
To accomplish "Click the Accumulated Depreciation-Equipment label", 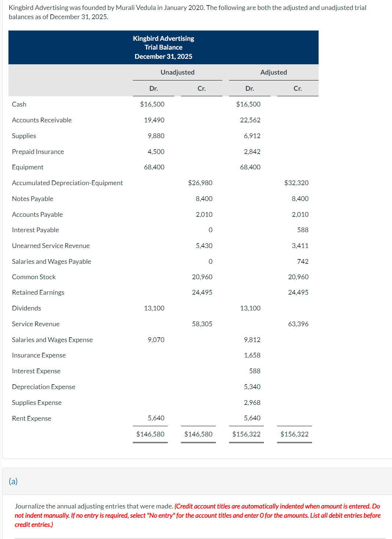I will point(67,183).
